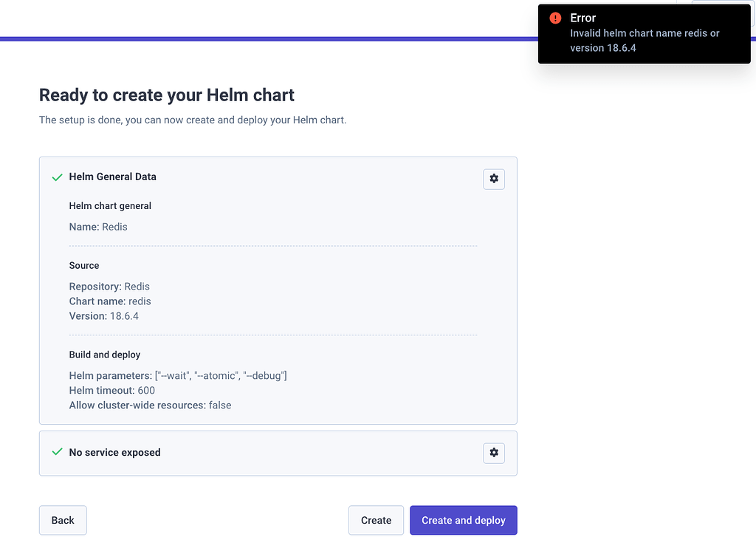Select the Helm General Data section header

pyautogui.click(x=112, y=177)
